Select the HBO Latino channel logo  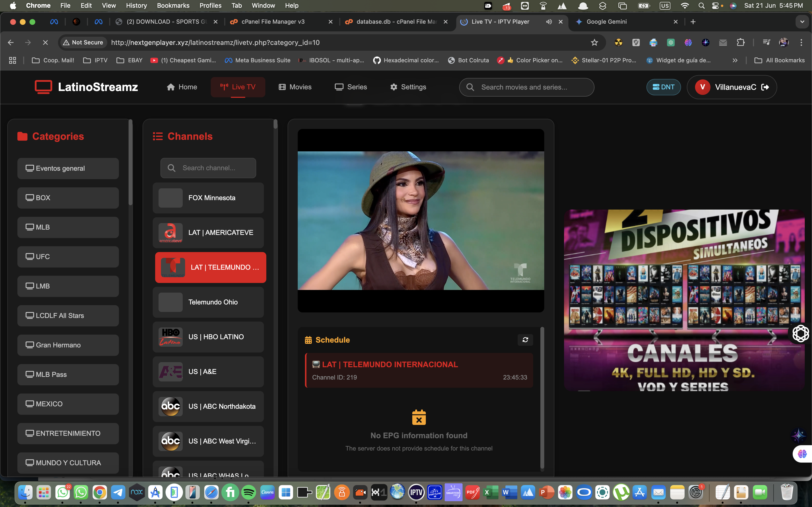point(170,337)
